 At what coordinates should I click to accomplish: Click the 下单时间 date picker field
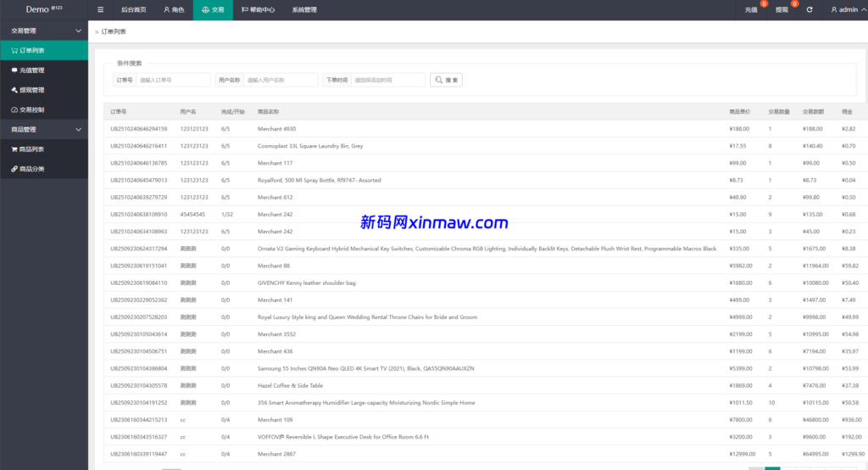[387, 80]
